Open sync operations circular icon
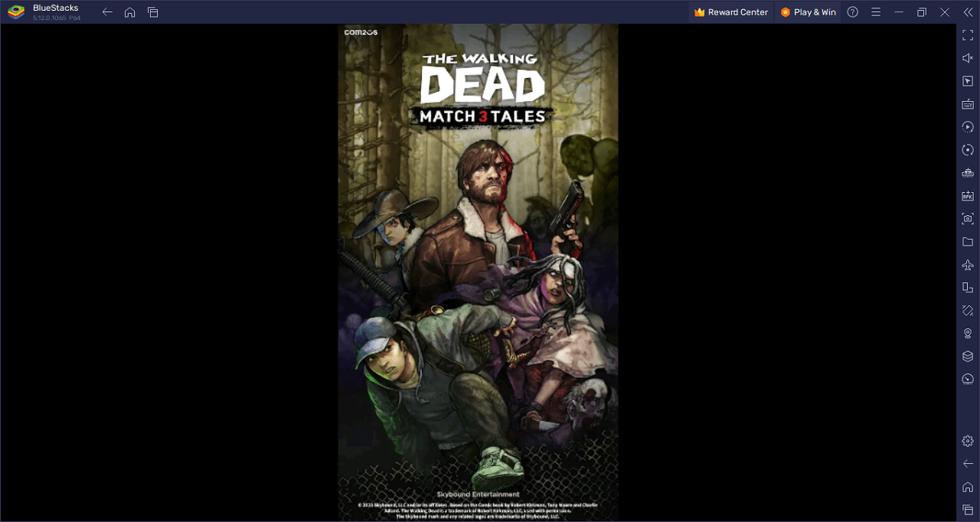Image resolution: width=980 pixels, height=522 pixels. tap(968, 150)
